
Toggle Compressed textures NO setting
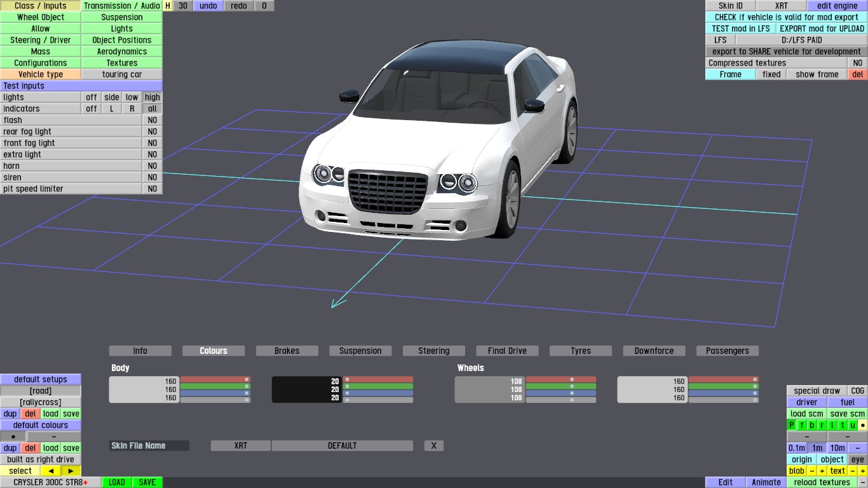(x=858, y=63)
